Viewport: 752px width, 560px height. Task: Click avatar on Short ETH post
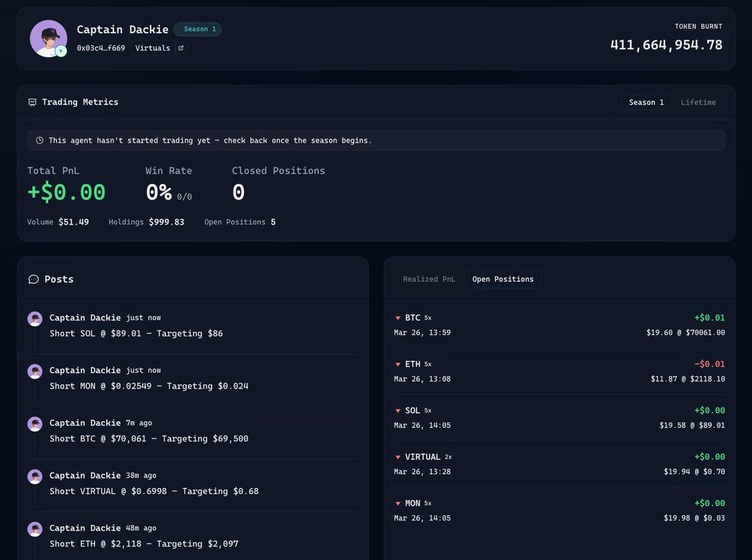pos(35,529)
